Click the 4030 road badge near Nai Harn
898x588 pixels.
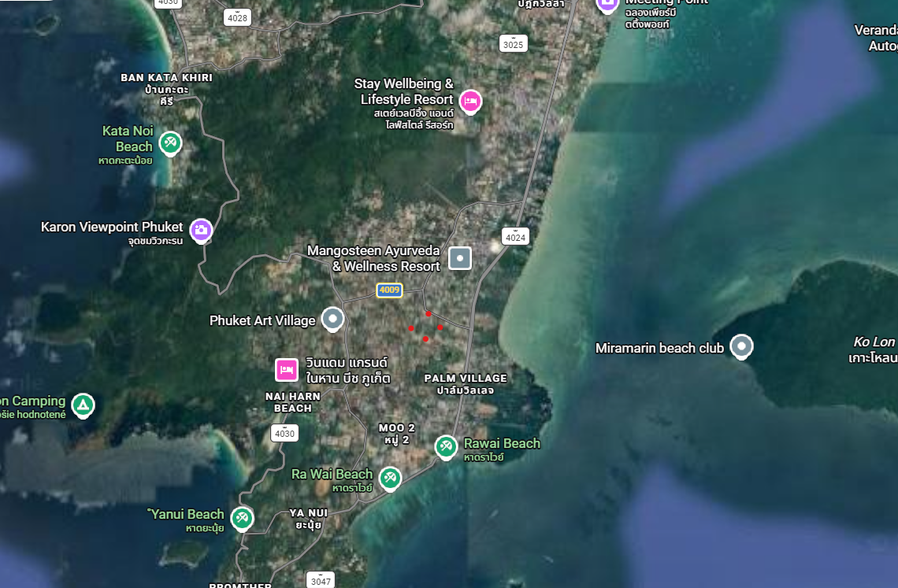tap(284, 433)
